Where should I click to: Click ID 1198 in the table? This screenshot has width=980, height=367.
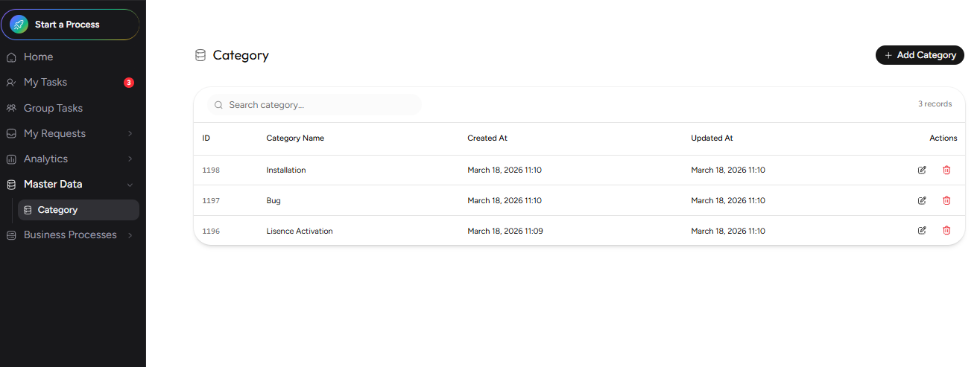(x=211, y=170)
